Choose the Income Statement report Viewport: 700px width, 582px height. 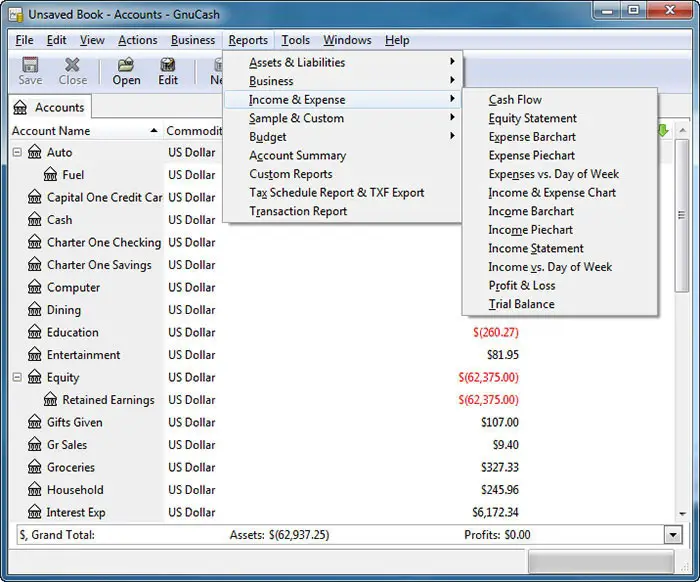(560, 248)
